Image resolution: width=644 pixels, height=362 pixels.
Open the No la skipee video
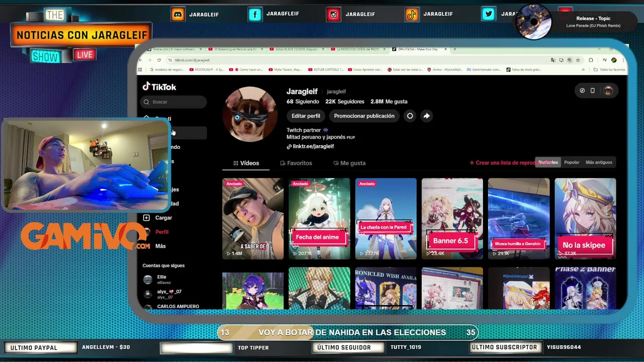point(585,219)
